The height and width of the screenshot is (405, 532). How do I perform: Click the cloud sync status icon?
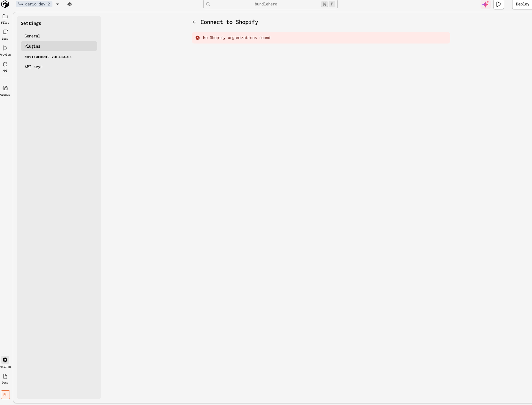click(70, 4)
